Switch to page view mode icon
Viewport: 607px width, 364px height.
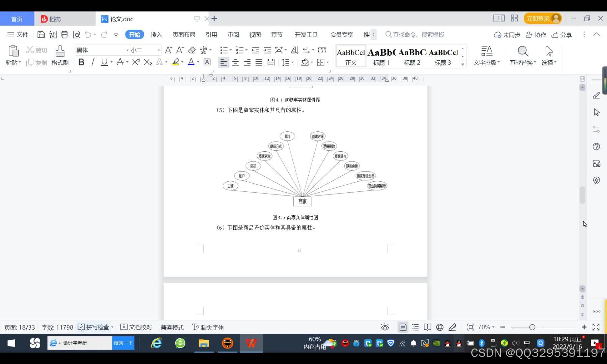click(403, 327)
